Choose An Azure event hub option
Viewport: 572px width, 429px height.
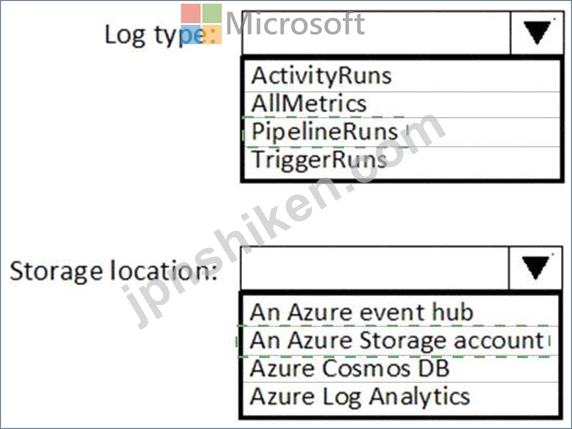[x=401, y=312]
